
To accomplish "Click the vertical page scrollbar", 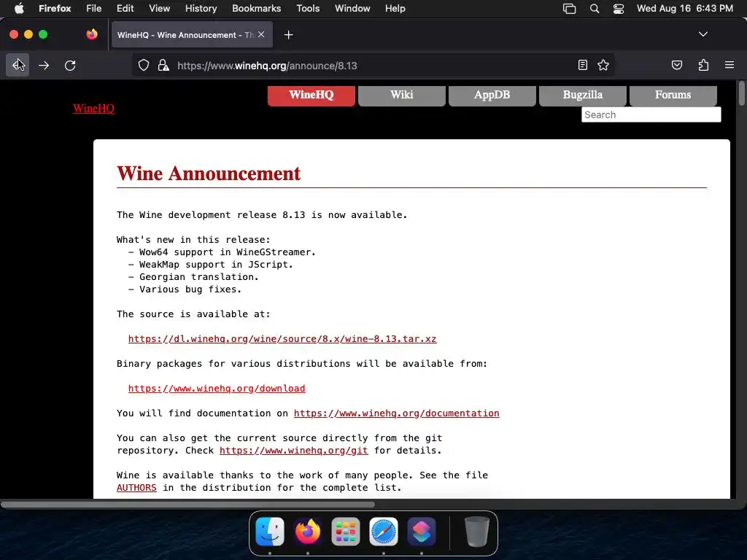I will (742, 93).
